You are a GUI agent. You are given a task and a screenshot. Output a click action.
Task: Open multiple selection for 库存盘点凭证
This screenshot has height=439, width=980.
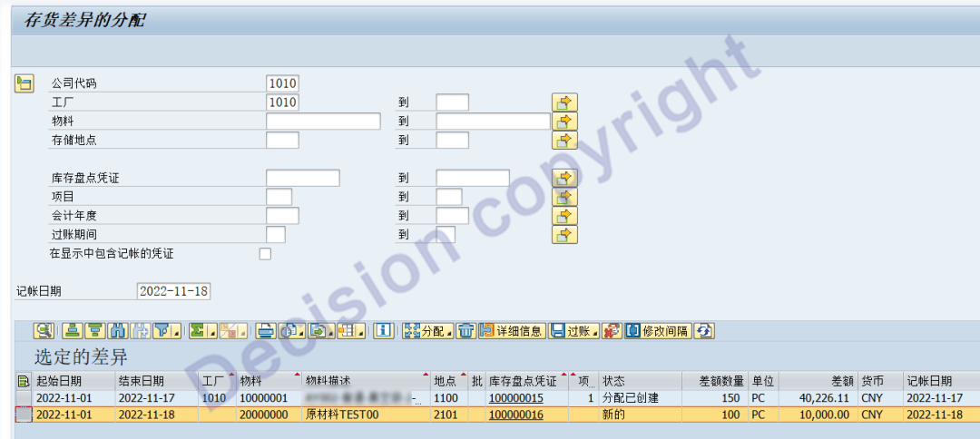(x=564, y=178)
